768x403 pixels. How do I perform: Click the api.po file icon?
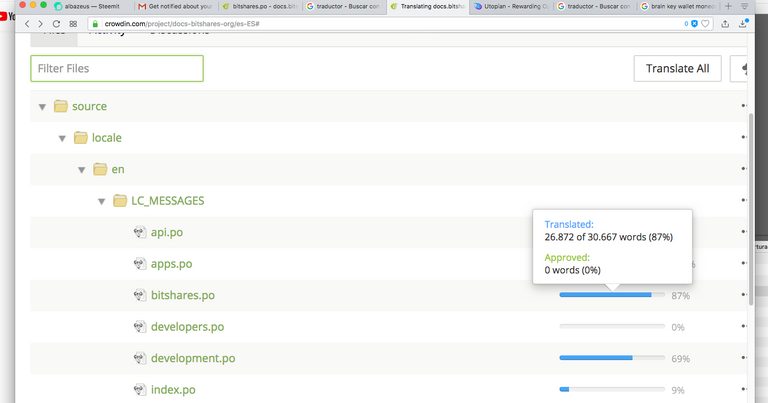coord(140,232)
